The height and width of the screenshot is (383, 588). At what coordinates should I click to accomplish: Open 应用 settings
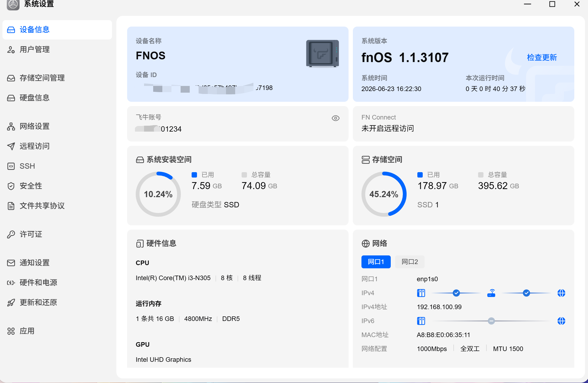click(x=57, y=331)
